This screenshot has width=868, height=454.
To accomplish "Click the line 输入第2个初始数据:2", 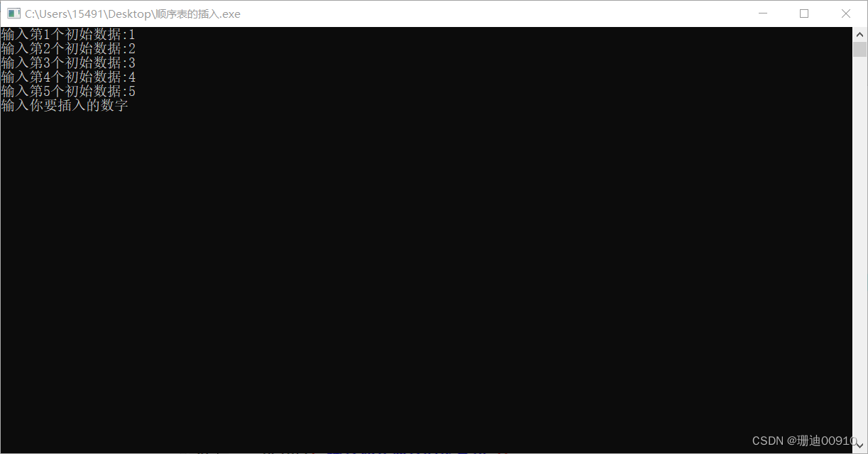I will pyautogui.click(x=68, y=48).
